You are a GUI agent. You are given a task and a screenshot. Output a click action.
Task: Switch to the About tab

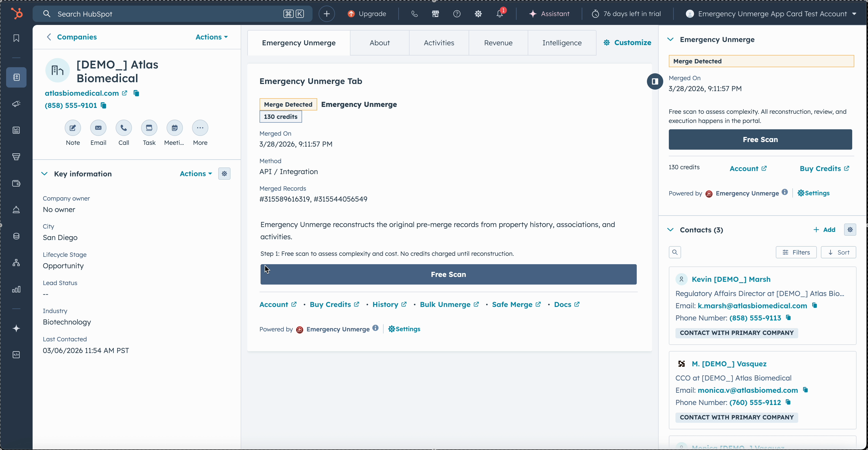[379, 43]
